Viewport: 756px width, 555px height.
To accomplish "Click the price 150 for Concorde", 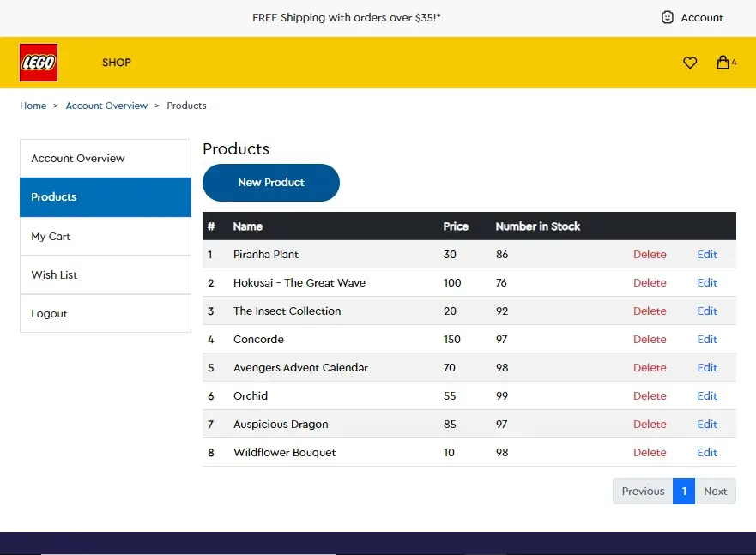I will 451,340.
